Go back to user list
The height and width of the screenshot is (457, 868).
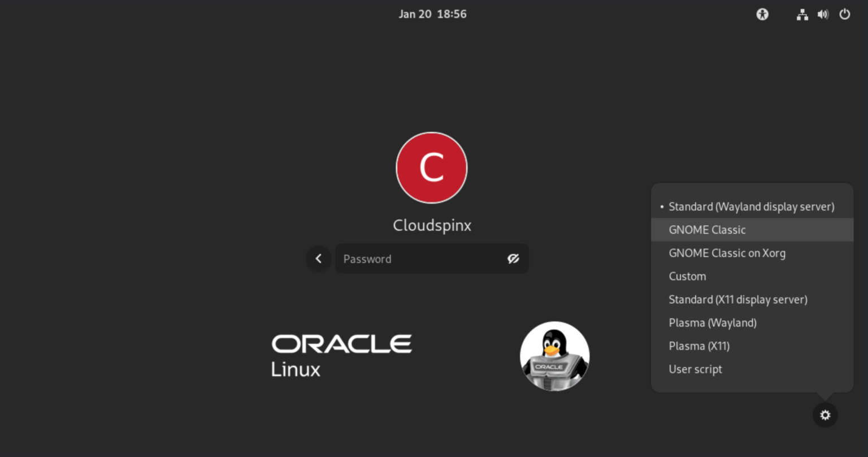coord(319,258)
